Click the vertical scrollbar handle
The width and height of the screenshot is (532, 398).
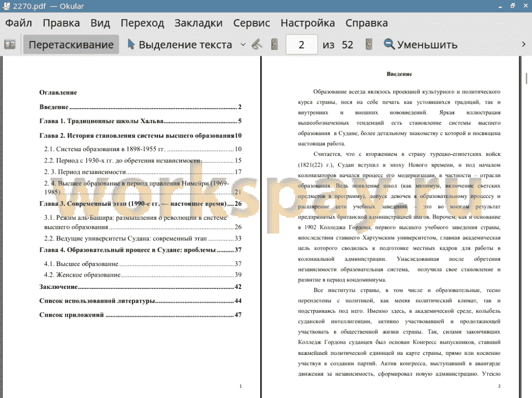click(x=526, y=78)
